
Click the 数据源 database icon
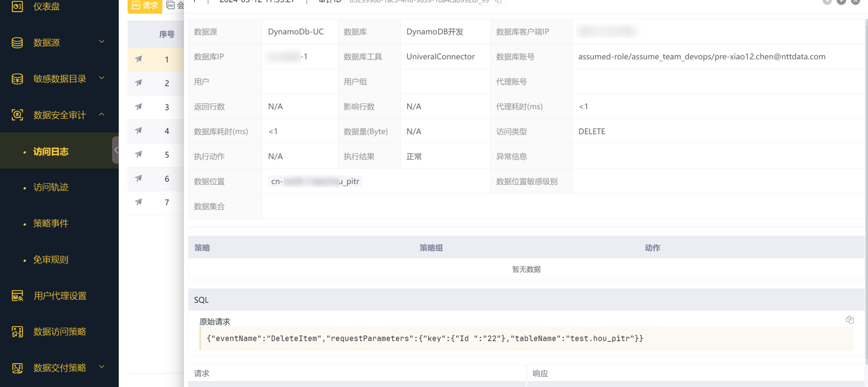pyautogui.click(x=17, y=42)
